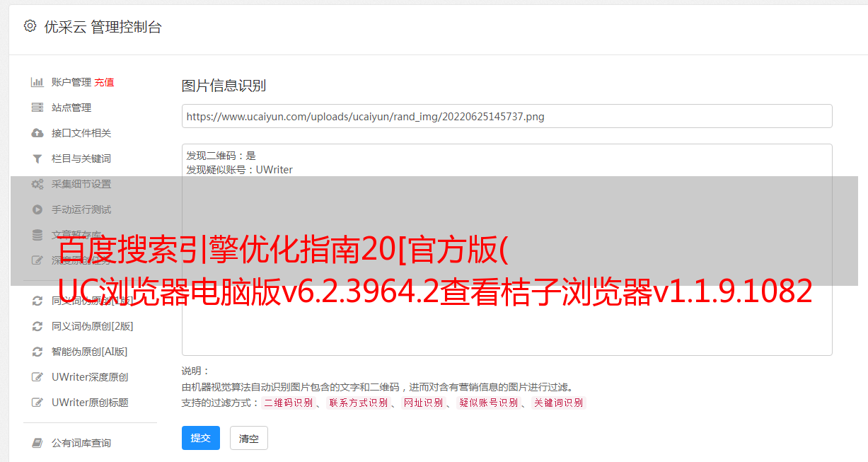The width and height of the screenshot is (868, 462).
Task: Focus the image URL input field
Action: [507, 116]
